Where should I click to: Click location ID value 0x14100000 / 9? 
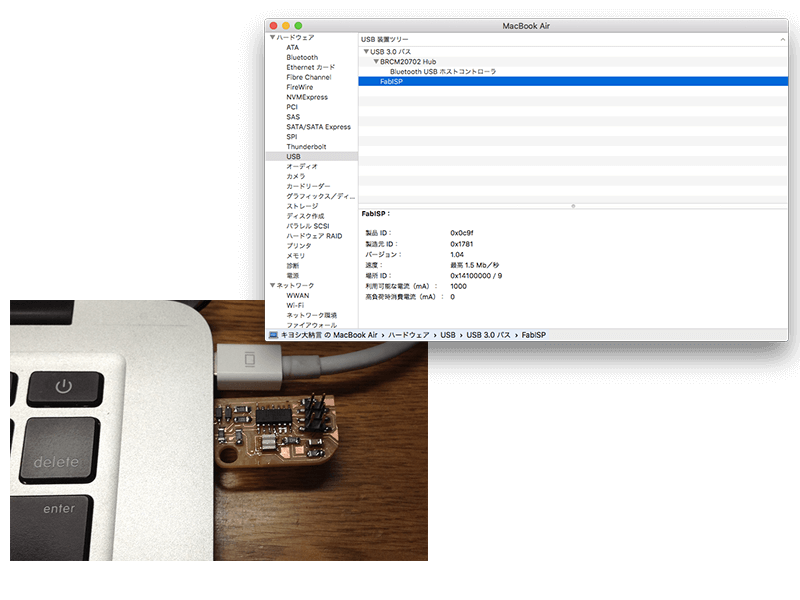click(x=476, y=276)
